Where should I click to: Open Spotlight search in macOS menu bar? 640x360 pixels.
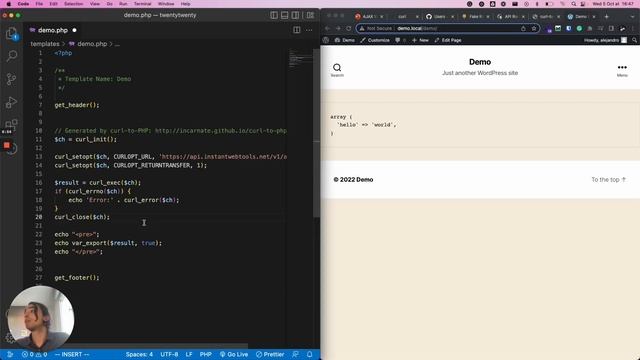click(x=573, y=4)
